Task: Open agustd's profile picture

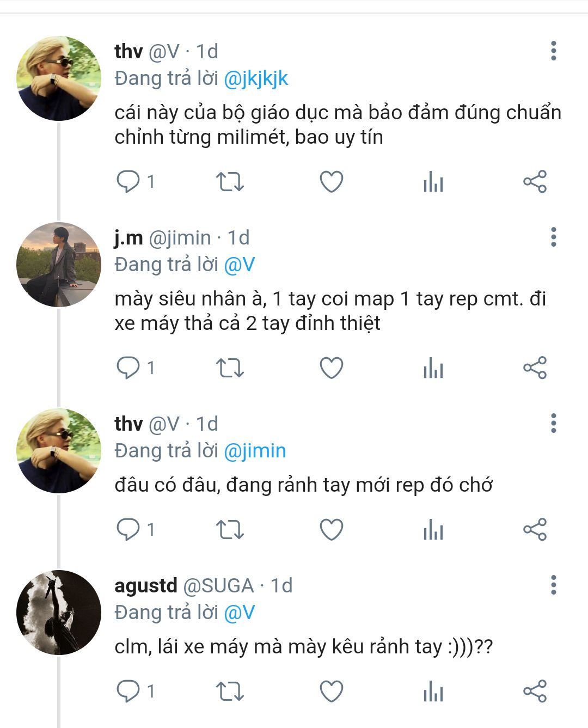Action: click(59, 613)
